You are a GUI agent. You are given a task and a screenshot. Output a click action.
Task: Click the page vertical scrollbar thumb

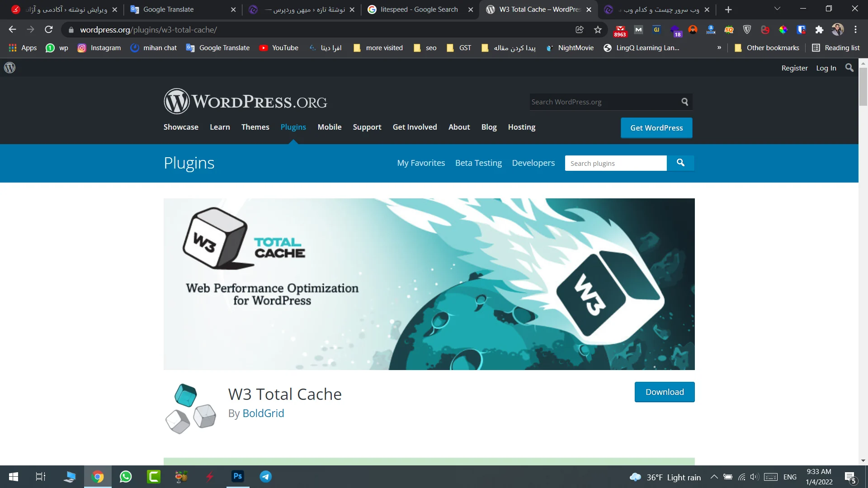pos(863,86)
